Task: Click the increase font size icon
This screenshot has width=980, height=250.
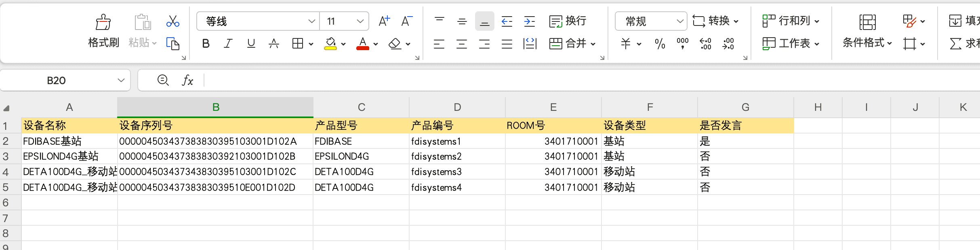Action: (x=384, y=21)
